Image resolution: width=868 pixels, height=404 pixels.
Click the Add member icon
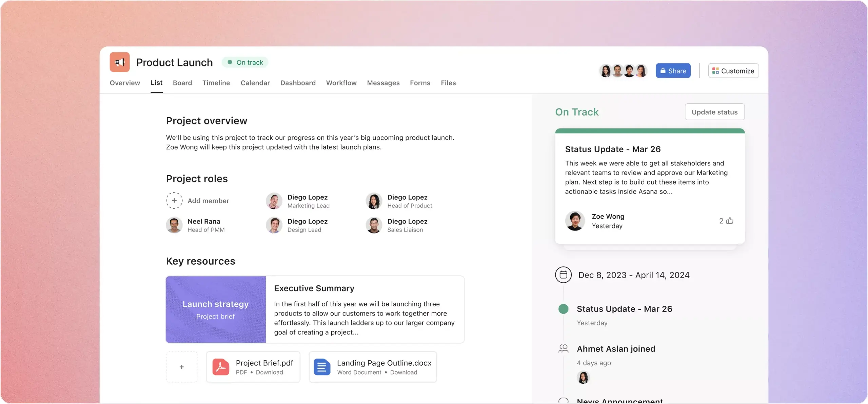tap(174, 200)
